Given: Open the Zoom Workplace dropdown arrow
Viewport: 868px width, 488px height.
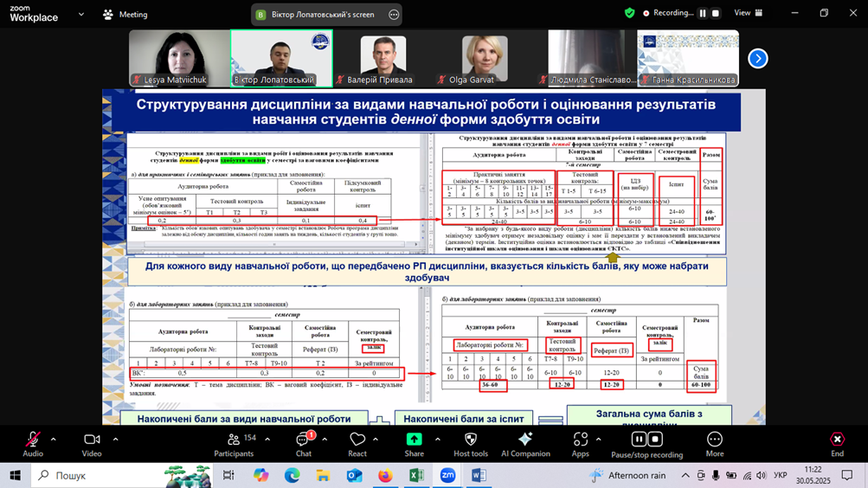Looking at the screenshot, I should [x=81, y=15].
